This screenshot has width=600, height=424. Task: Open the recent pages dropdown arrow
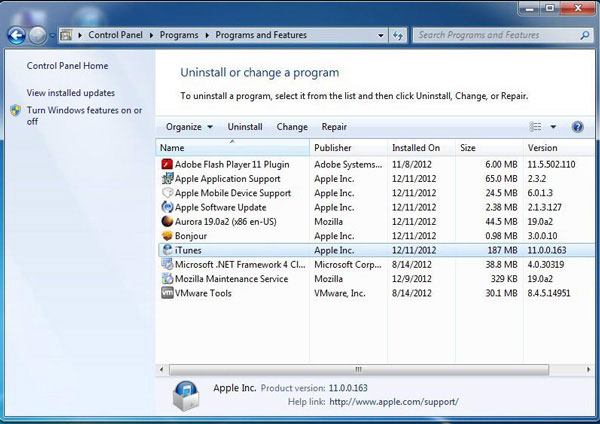tap(52, 36)
